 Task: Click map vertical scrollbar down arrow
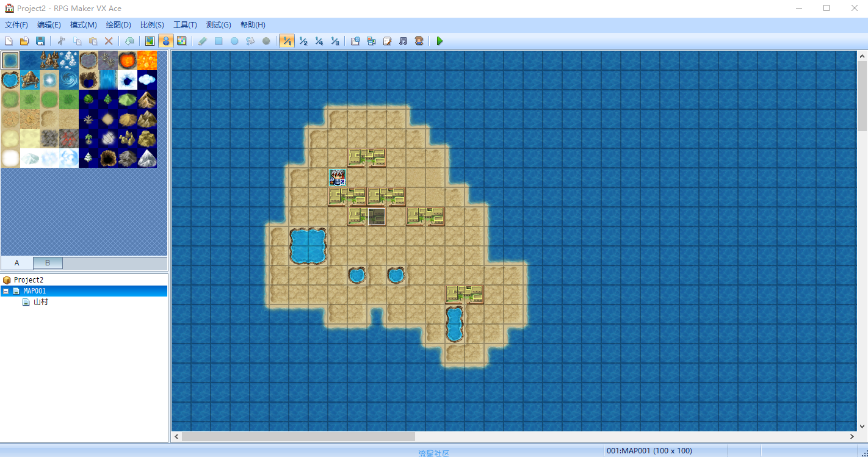862,426
